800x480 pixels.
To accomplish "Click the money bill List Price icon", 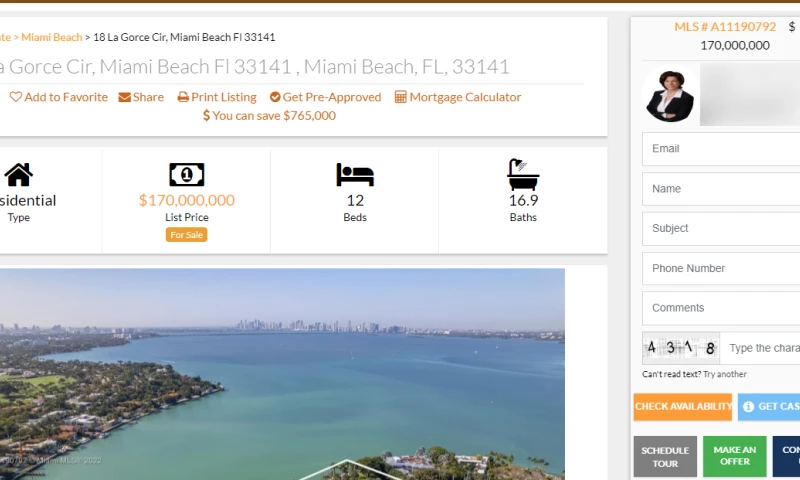I will coord(187,174).
